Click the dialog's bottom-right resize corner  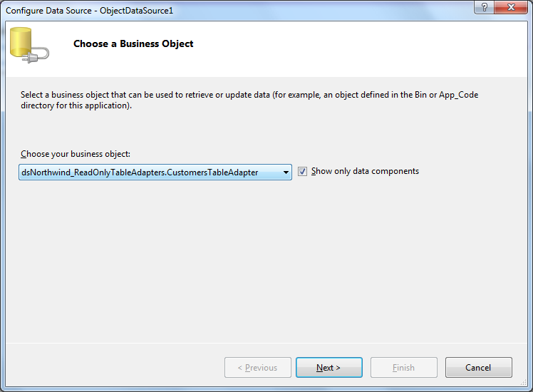[528, 387]
